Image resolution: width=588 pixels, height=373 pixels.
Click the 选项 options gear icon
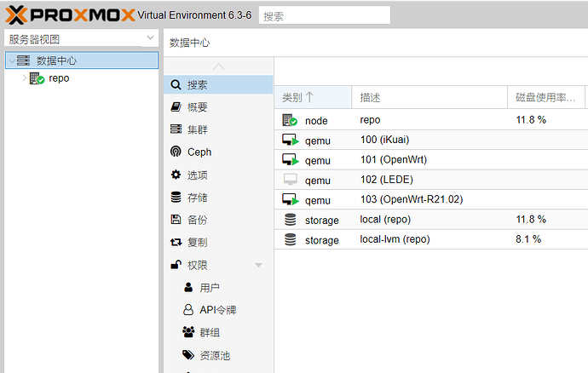176,175
